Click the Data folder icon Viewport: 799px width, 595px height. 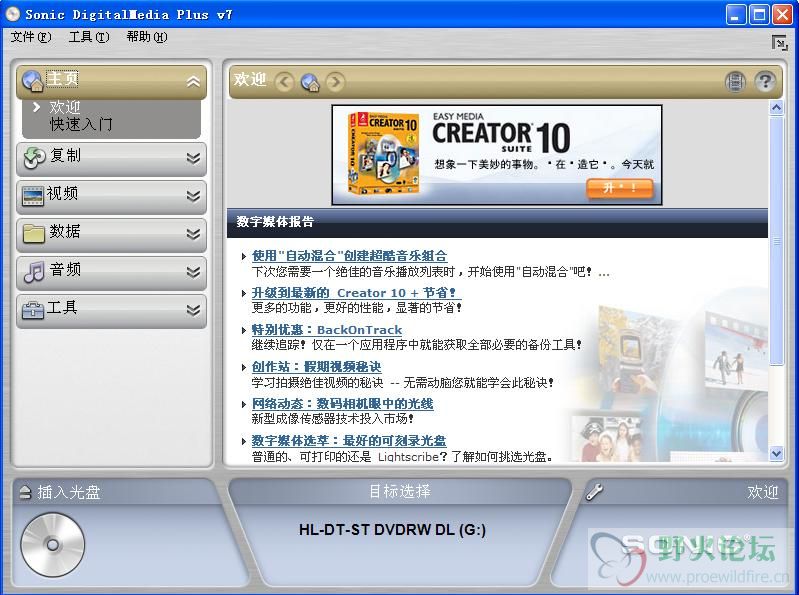[34, 233]
